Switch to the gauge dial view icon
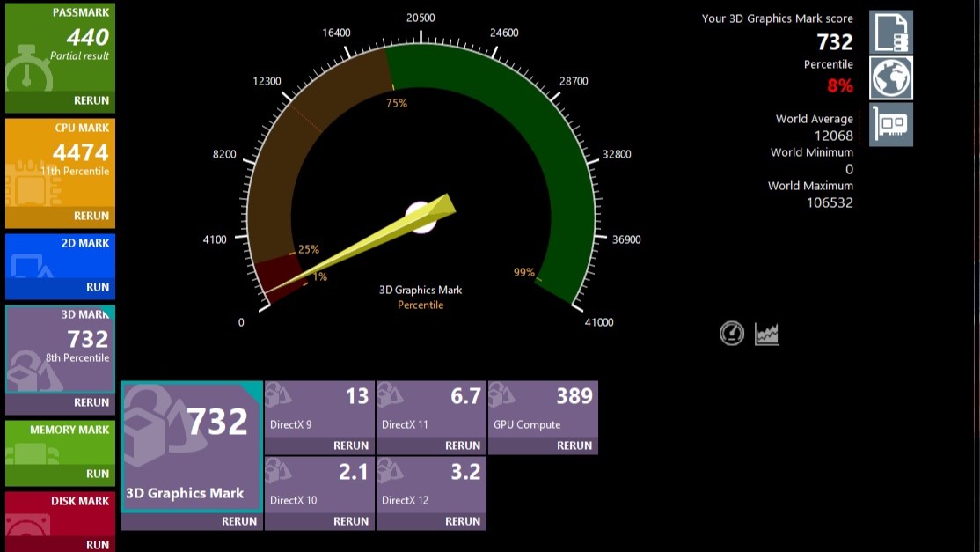The width and height of the screenshot is (980, 552). (731, 333)
